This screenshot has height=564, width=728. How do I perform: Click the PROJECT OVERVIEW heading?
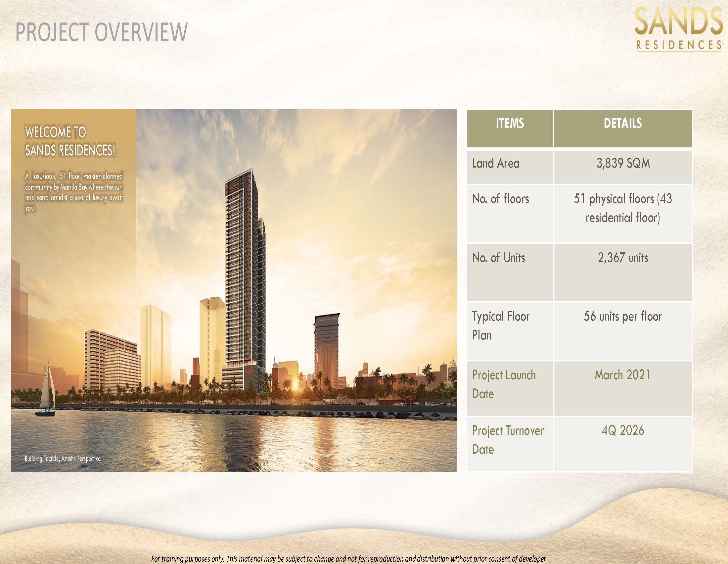click(x=102, y=32)
